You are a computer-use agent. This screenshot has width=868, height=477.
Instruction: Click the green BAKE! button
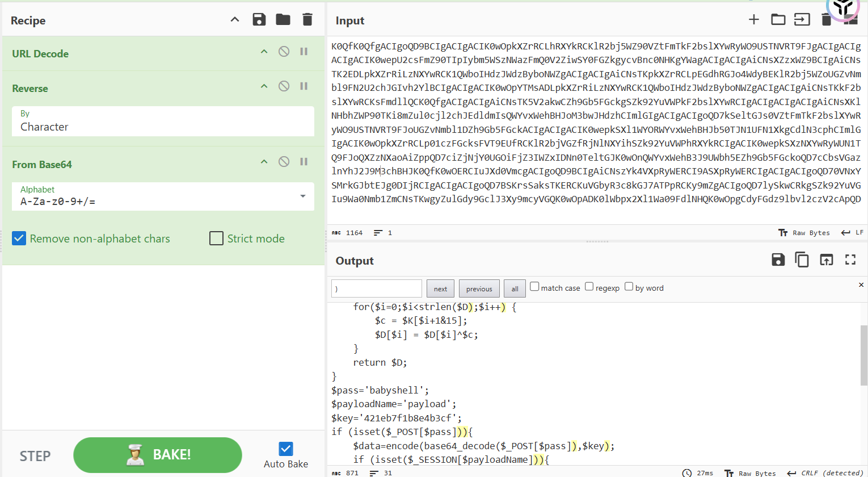click(158, 455)
